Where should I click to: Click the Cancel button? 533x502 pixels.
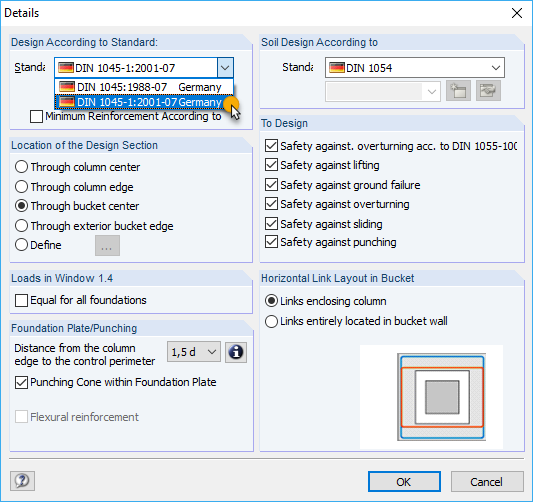point(487,482)
